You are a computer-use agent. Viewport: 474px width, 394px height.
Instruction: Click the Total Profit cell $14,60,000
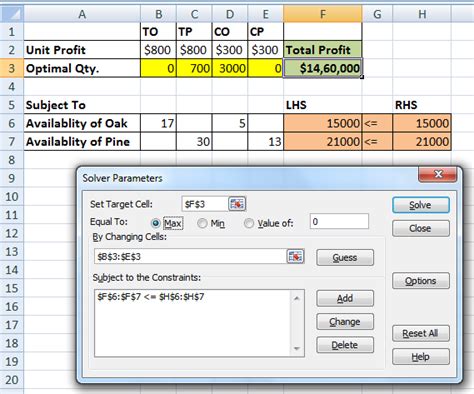(x=323, y=68)
